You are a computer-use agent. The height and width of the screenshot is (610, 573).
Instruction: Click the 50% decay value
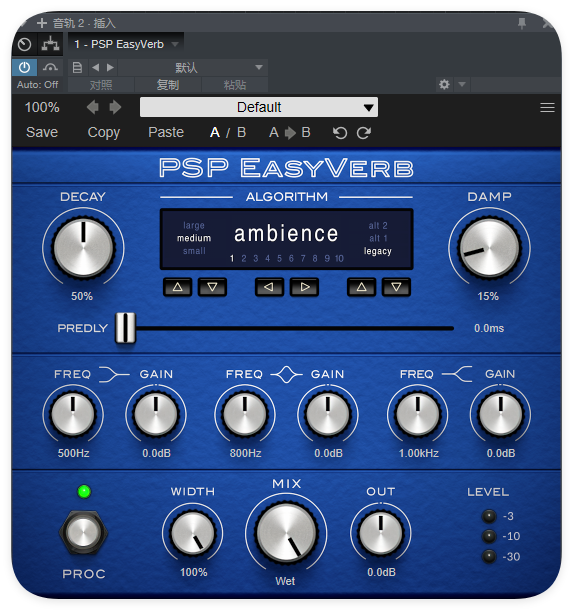point(82,296)
